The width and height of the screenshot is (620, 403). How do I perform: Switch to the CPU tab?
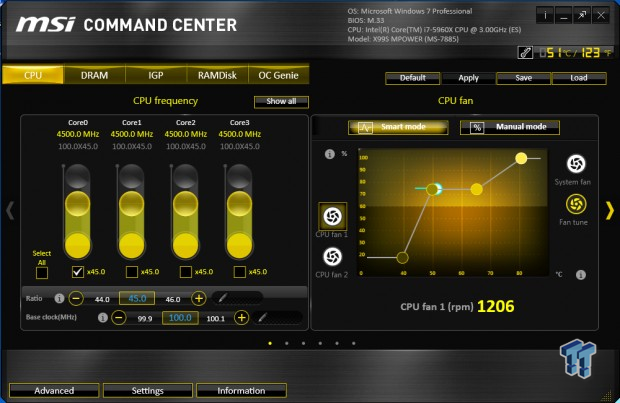(33, 75)
